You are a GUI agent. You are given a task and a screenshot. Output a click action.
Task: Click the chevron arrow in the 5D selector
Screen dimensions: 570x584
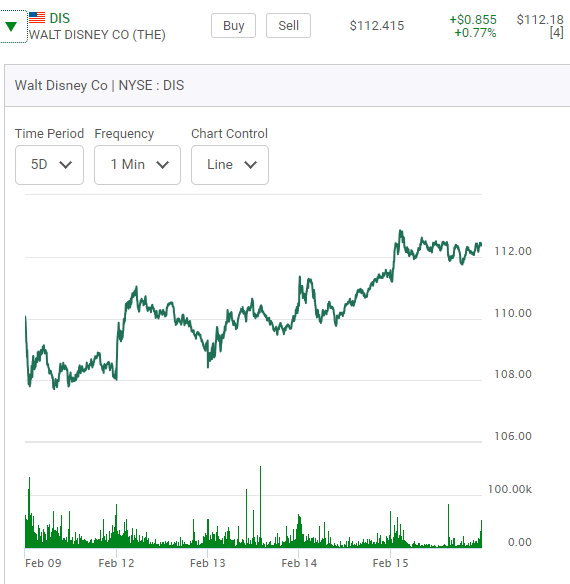pos(66,165)
